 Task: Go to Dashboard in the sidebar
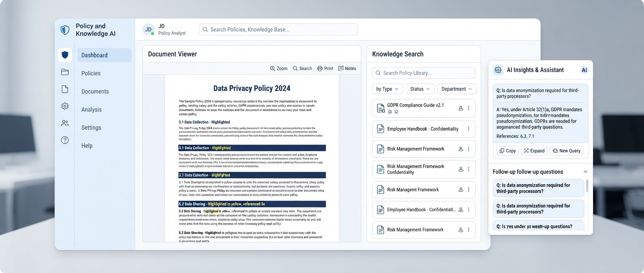click(x=104, y=55)
